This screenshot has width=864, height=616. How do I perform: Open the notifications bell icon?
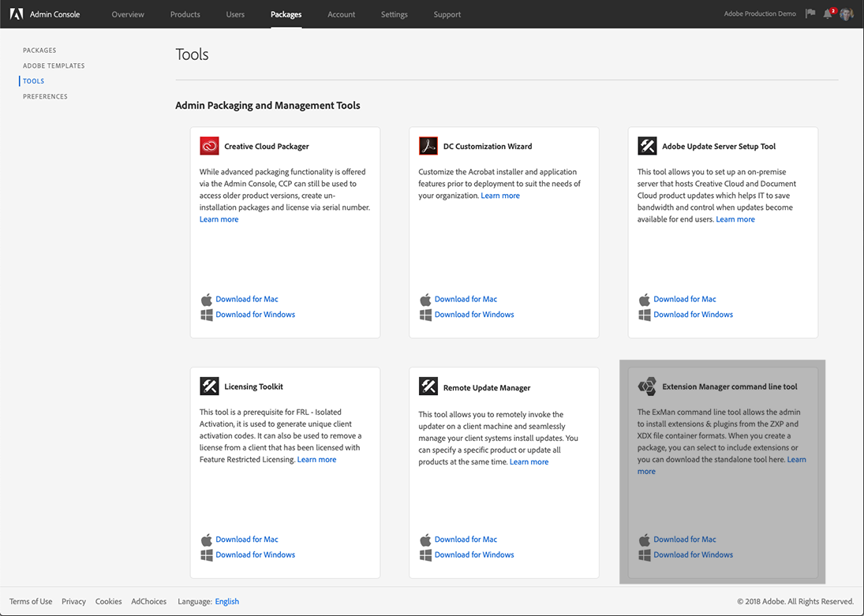tap(828, 13)
